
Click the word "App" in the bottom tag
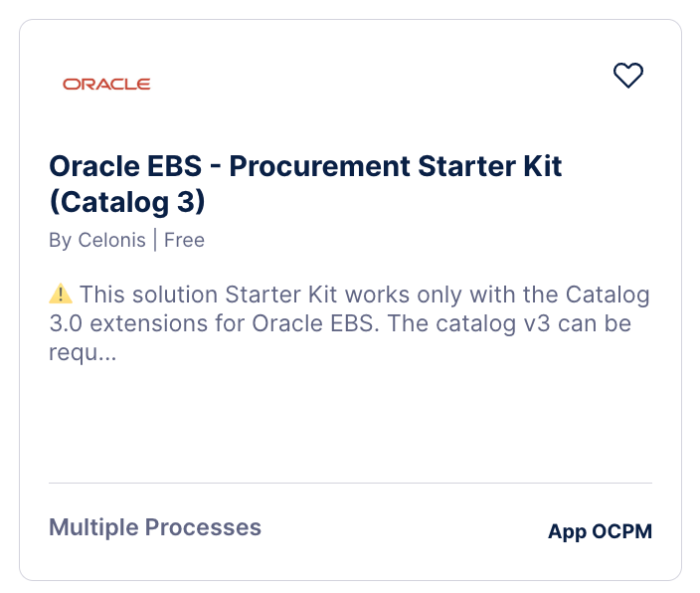pos(567,531)
